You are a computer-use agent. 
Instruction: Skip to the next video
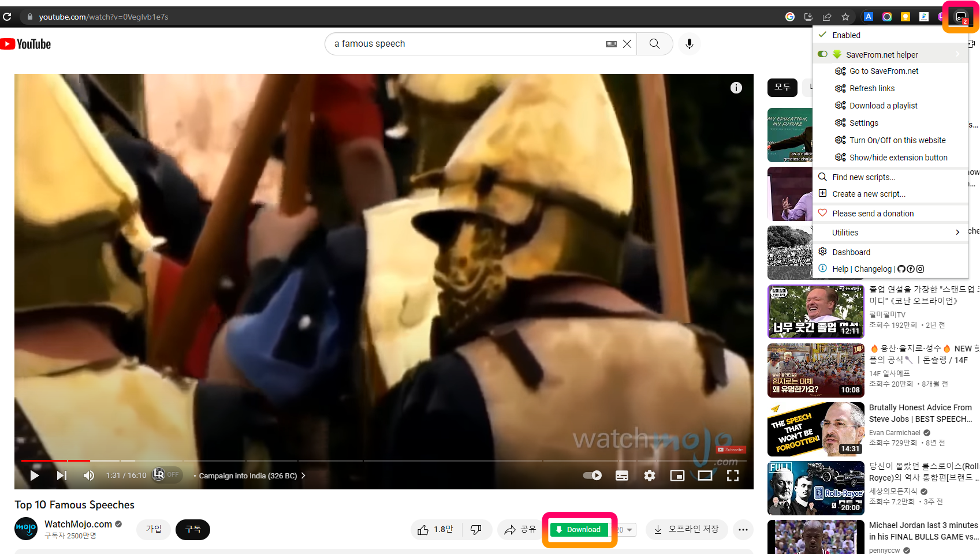[x=62, y=476]
